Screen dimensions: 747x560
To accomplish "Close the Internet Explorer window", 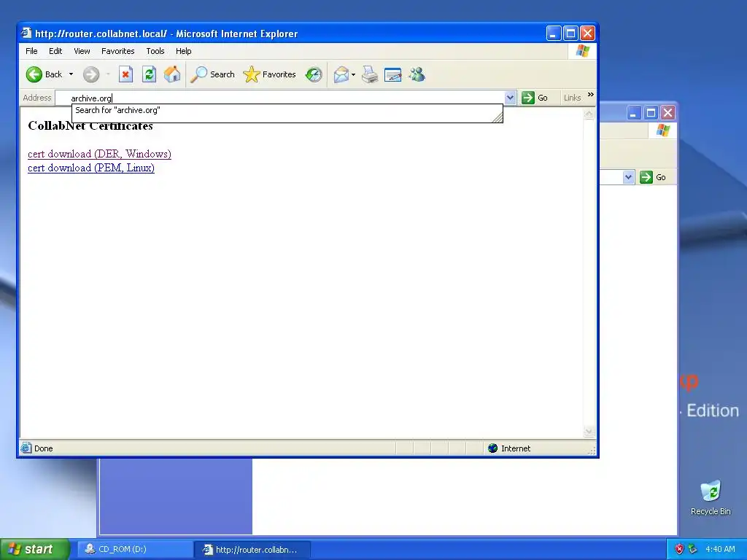I will click(587, 34).
